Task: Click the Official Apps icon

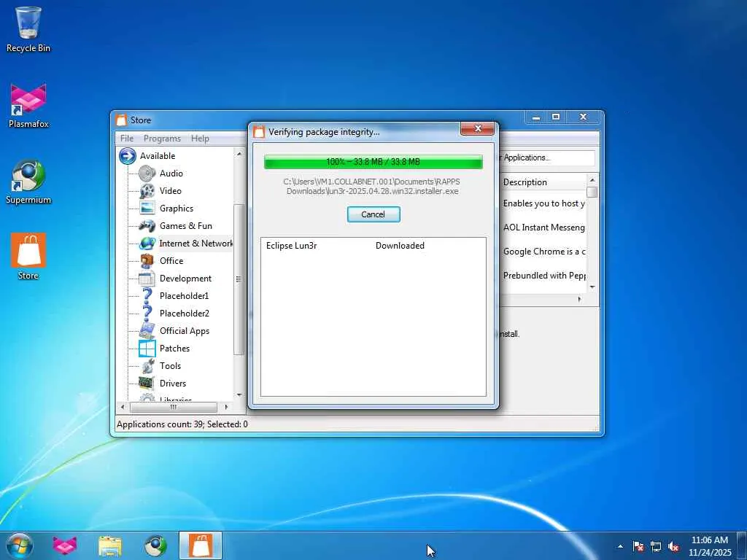Action: coord(147,330)
